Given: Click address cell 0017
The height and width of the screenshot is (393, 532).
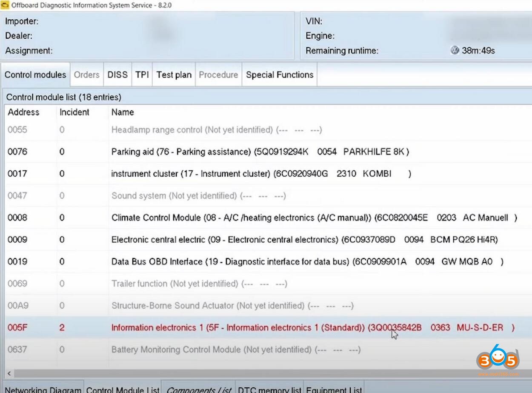Looking at the screenshot, I should pyautogui.click(x=17, y=174).
